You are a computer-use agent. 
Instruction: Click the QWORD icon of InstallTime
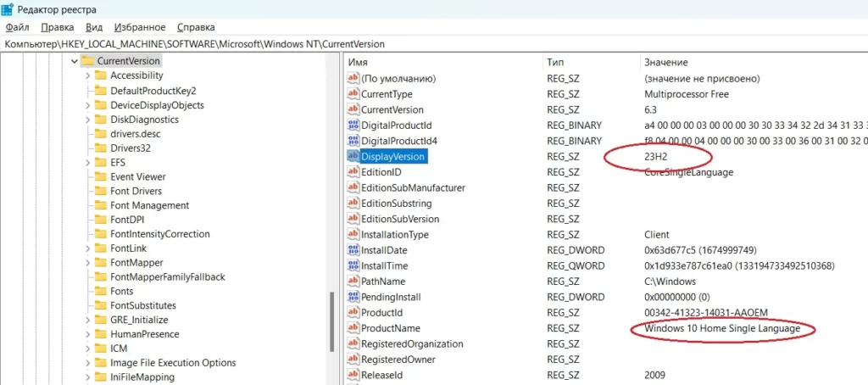353,266
